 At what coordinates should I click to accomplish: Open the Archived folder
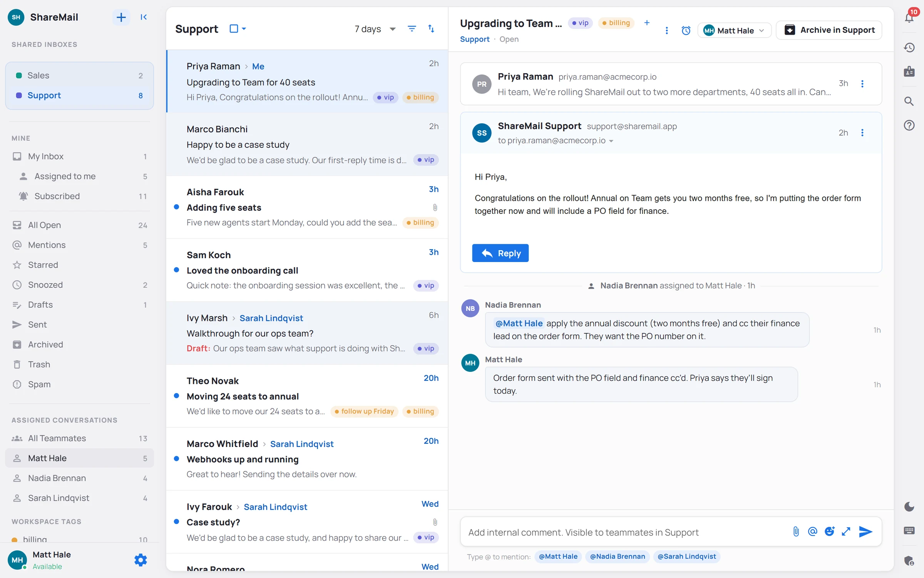tap(80, 344)
